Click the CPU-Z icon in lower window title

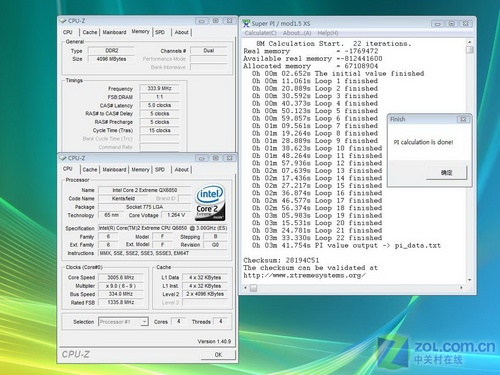tap(63, 158)
